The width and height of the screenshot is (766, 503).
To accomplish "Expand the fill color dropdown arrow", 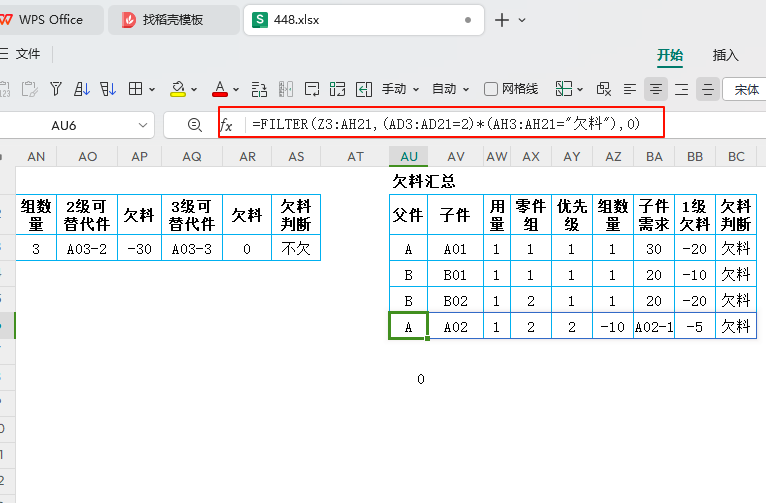I will coord(194,89).
